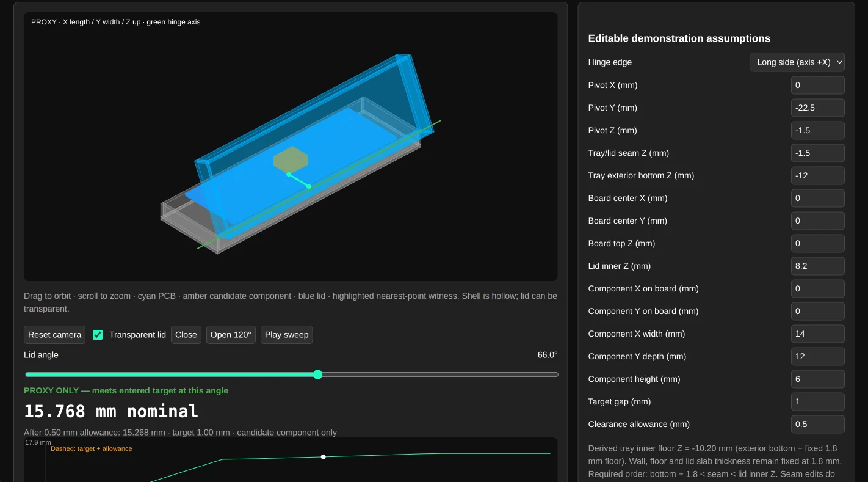Click the Lid angle slider handle
This screenshot has height=482, width=868.
tap(317, 374)
